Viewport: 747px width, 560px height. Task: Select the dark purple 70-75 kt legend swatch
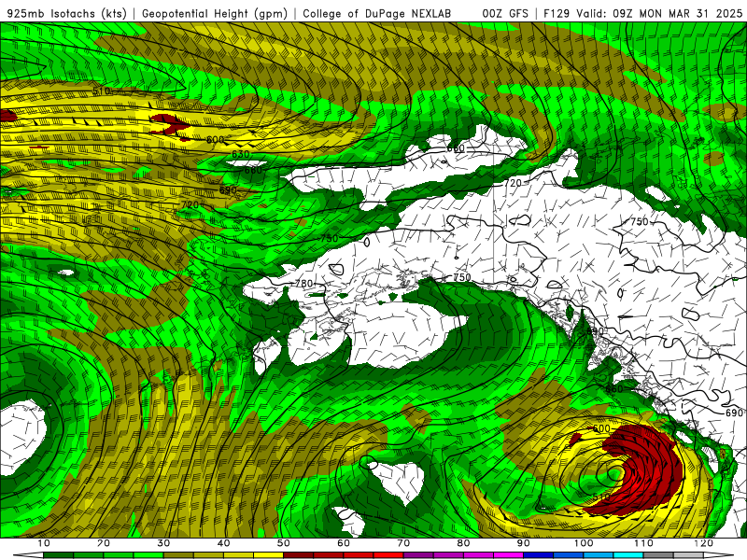coord(418,555)
